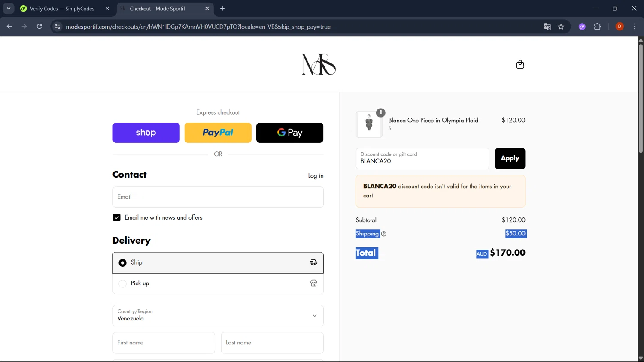The width and height of the screenshot is (644, 362).
Task: Focus the Email input field
Action: coord(218,197)
